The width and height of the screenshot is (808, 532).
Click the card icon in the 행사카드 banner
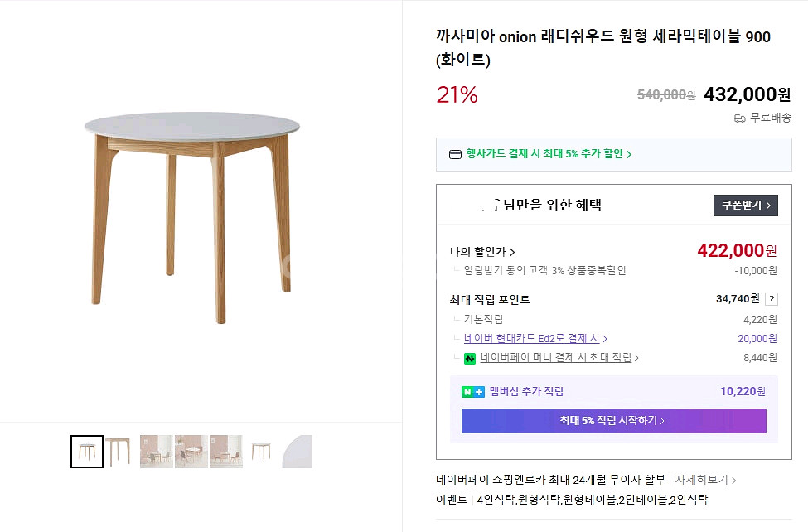click(455, 154)
